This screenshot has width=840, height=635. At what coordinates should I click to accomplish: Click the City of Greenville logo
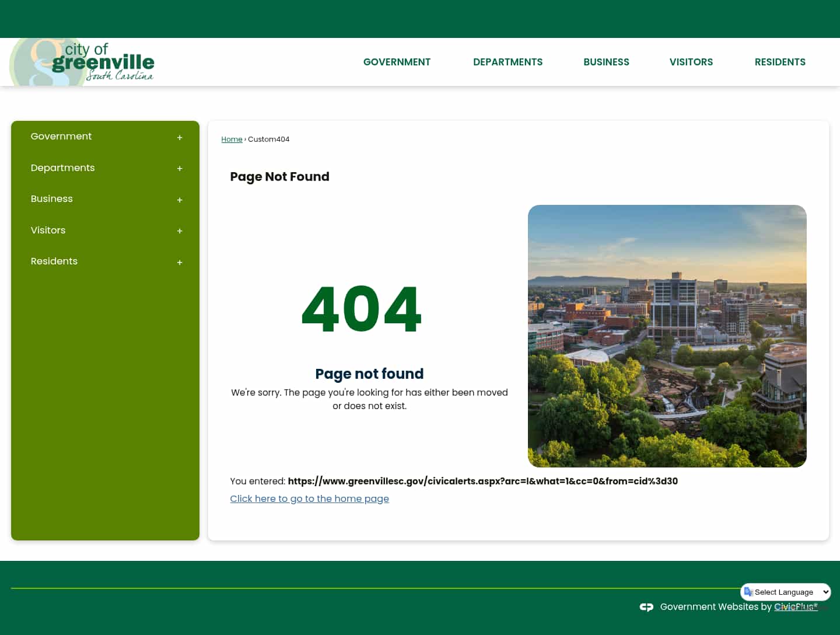(82, 62)
